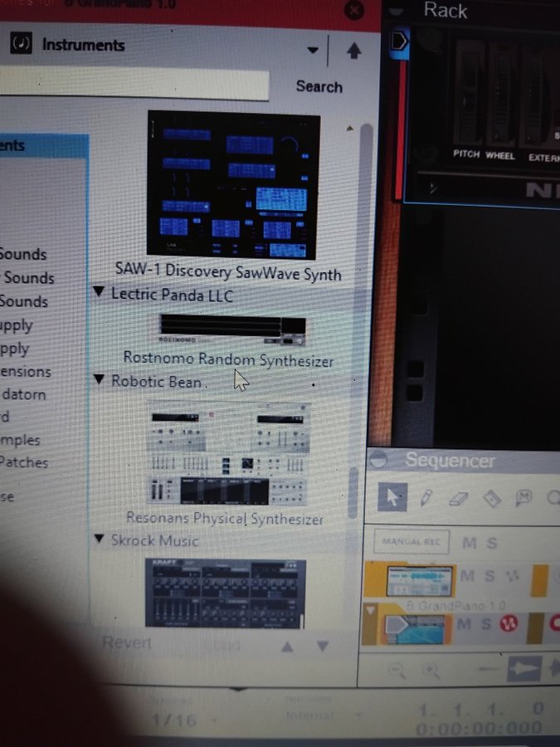
Task: Detach the Sequencer with the round header icon
Action: (x=379, y=460)
